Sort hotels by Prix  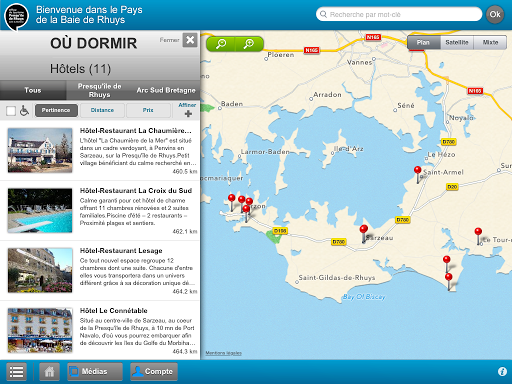(x=148, y=110)
